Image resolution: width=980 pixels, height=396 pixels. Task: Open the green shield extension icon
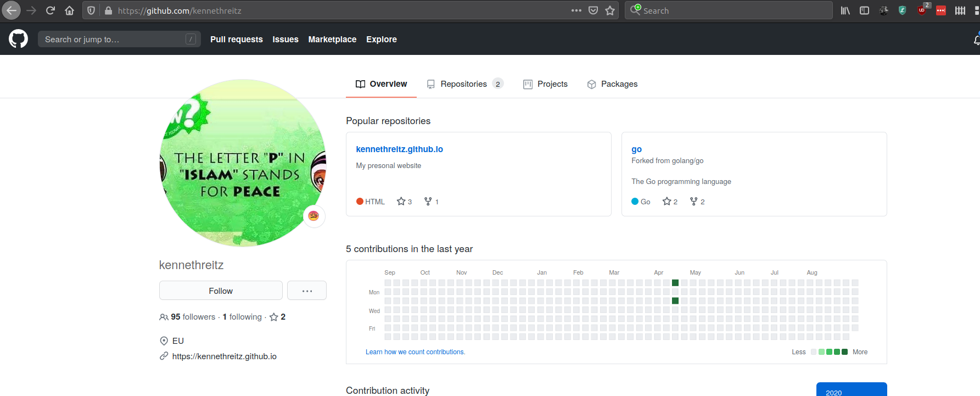coord(902,10)
